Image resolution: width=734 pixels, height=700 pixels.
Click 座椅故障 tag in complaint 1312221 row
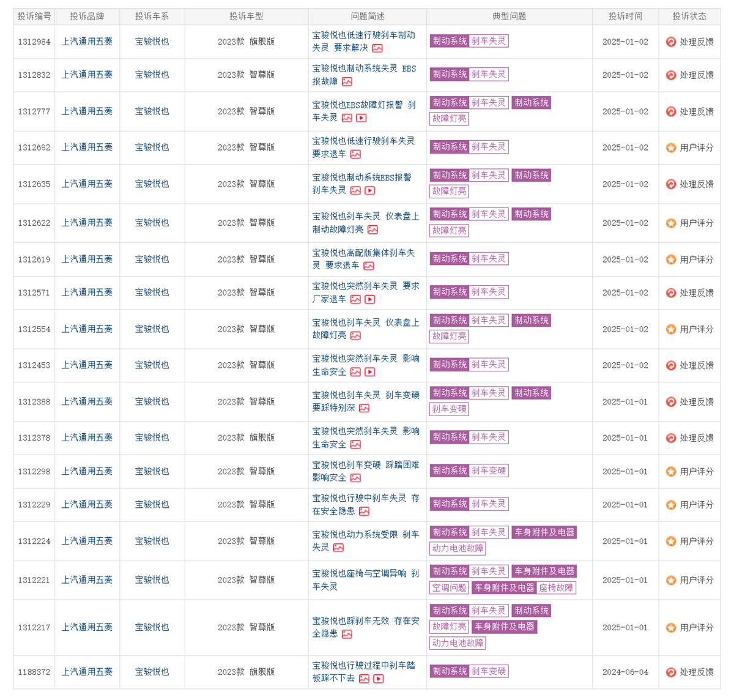coord(557,588)
